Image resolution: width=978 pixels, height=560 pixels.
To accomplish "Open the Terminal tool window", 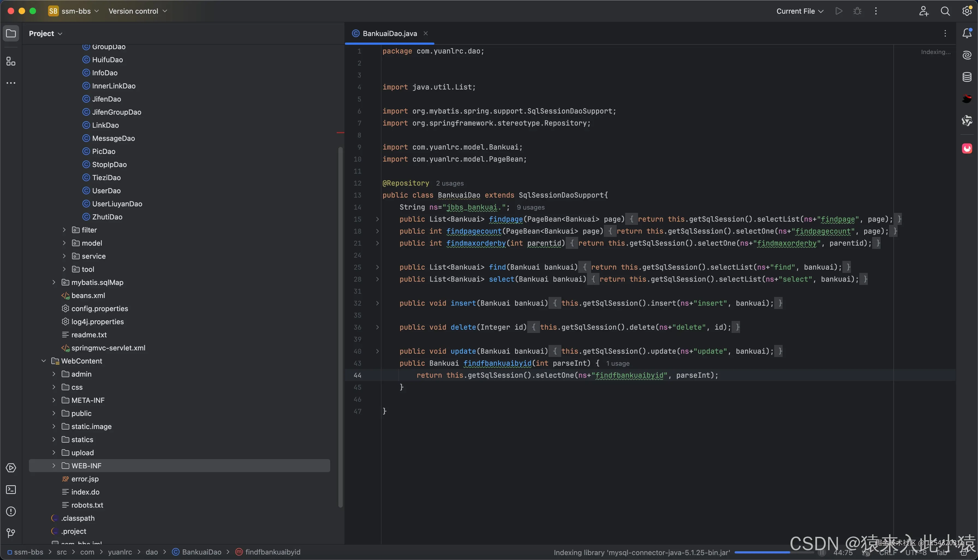I will [11, 490].
